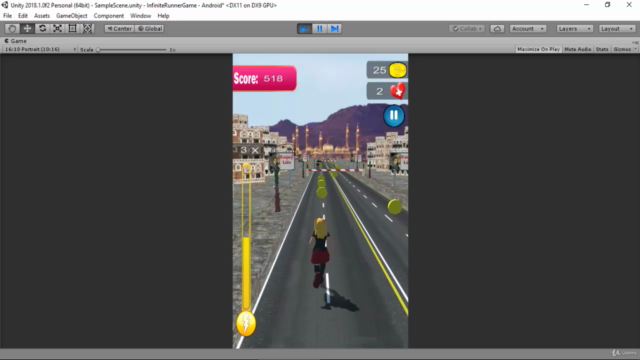
Task: Open the Help menu
Action: click(163, 16)
